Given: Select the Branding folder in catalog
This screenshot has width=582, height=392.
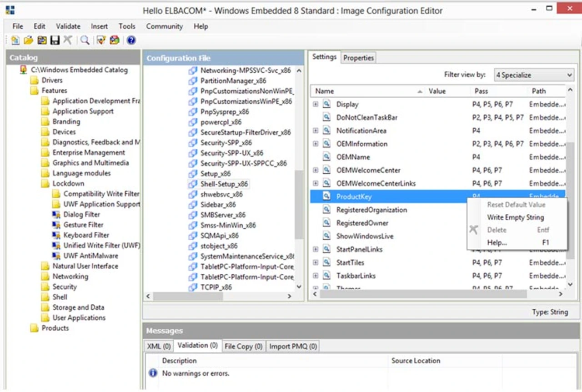Looking at the screenshot, I should [66, 122].
